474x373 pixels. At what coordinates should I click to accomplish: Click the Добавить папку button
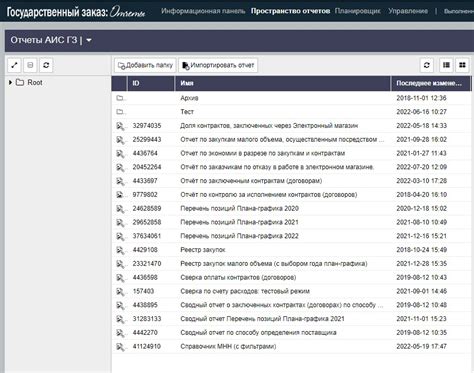tap(145, 65)
